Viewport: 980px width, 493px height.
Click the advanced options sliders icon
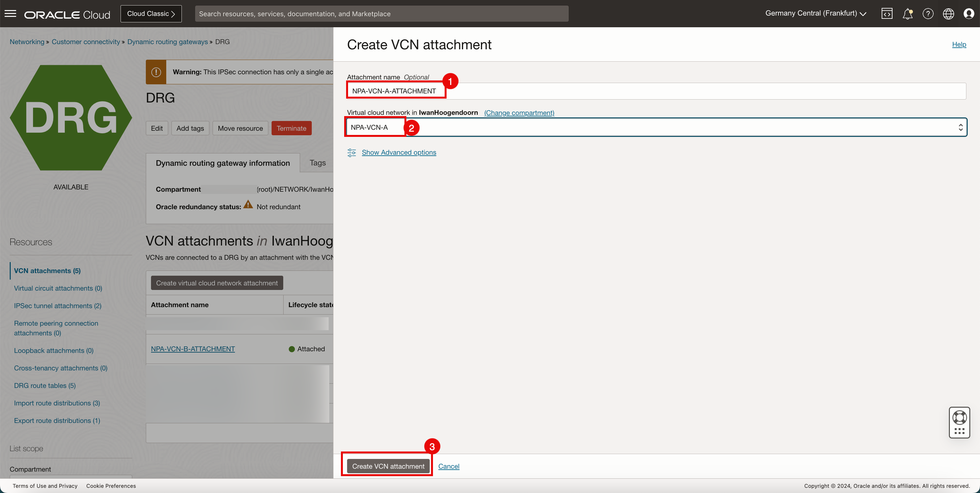tap(352, 153)
